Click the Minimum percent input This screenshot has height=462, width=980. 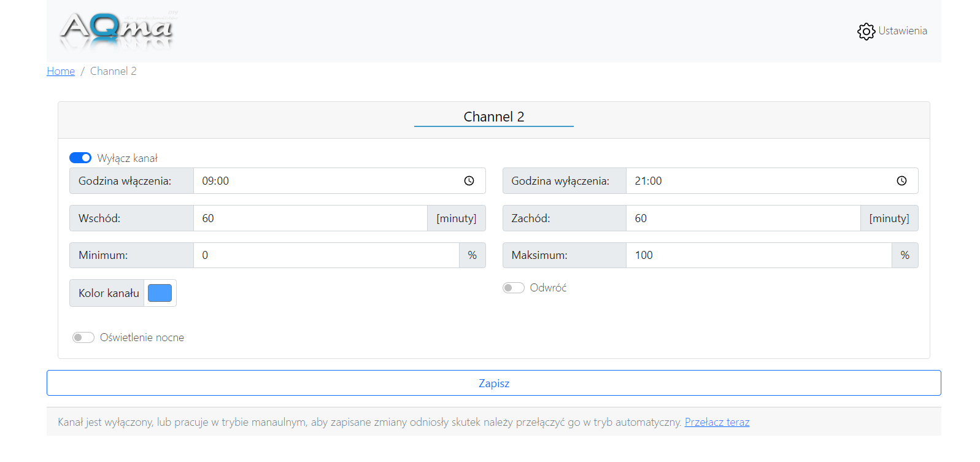click(x=326, y=255)
